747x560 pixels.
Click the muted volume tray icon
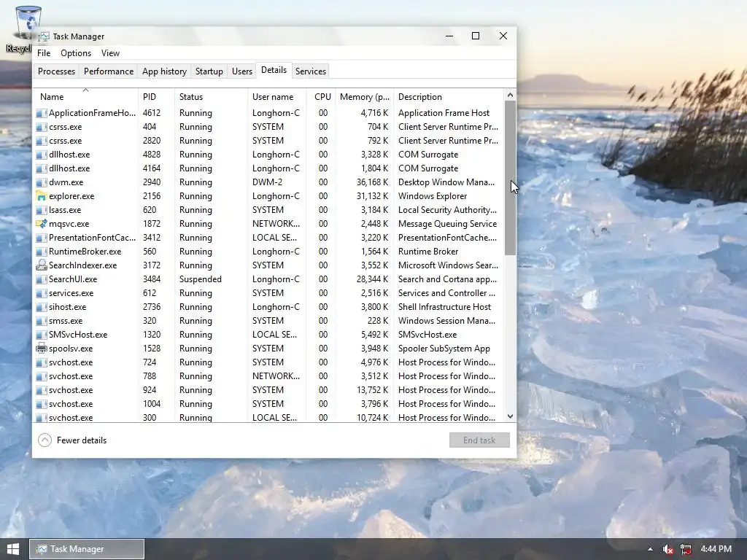coord(667,549)
